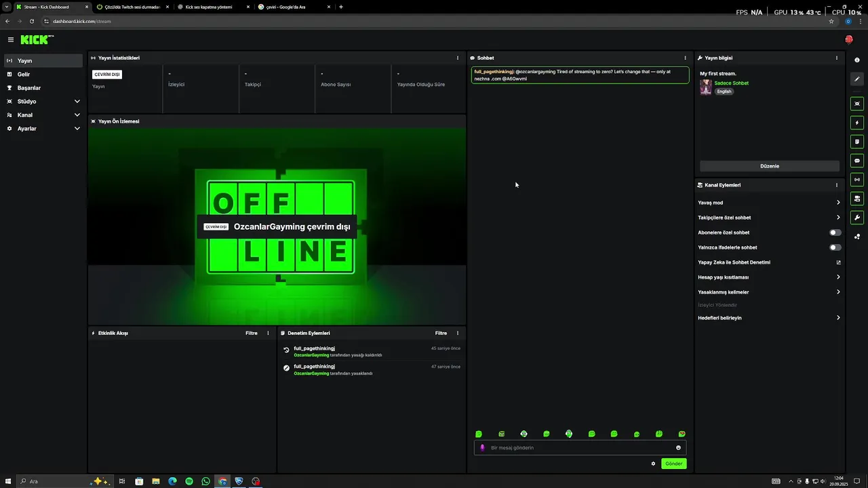Click the undo-ban icon beside the first full_pagethinkingj entry
Viewport: 868px width, 488px height.
(x=286, y=350)
